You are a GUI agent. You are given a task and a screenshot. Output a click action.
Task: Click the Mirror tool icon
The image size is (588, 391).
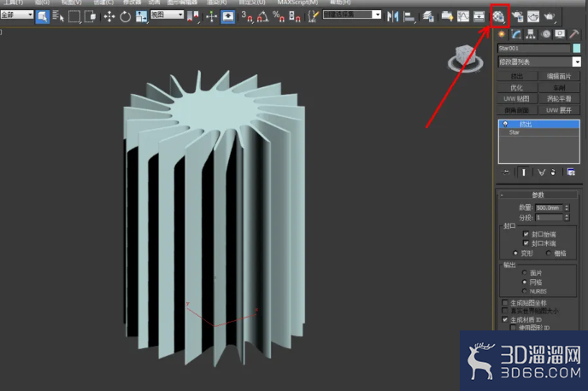(x=392, y=16)
